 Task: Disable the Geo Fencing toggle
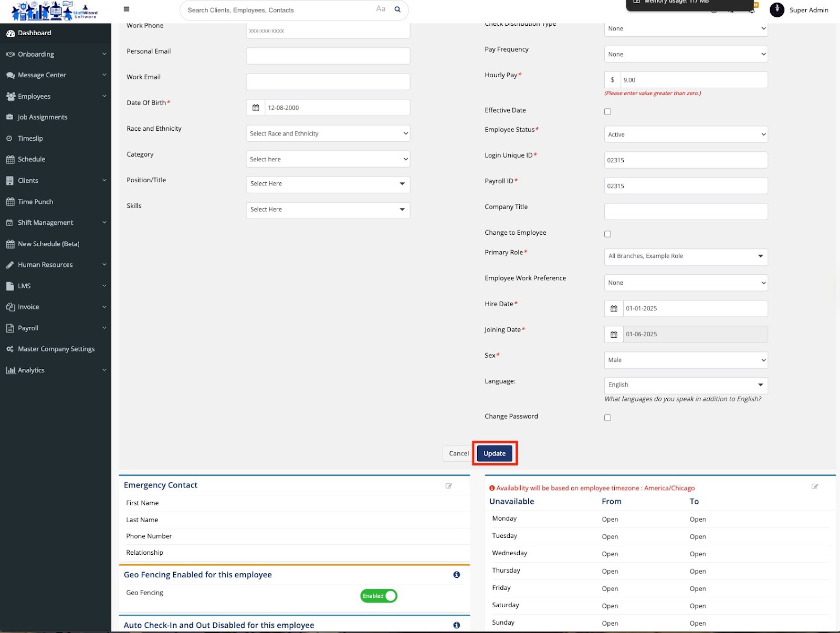coord(379,596)
